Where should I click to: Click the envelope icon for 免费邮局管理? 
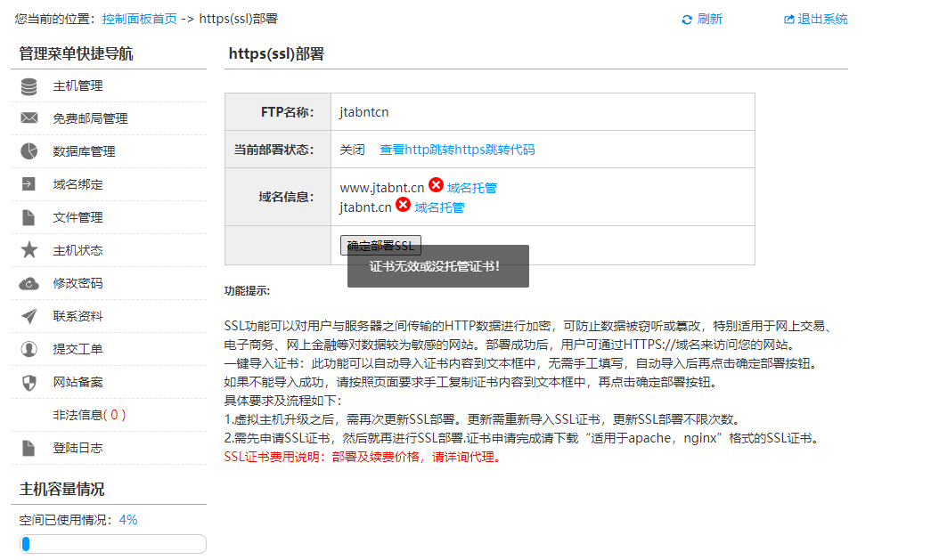point(29,118)
